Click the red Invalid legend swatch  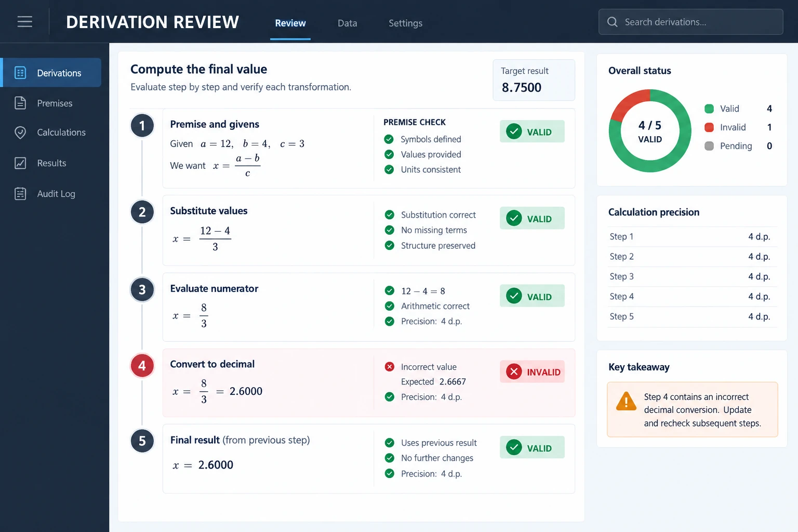(709, 127)
